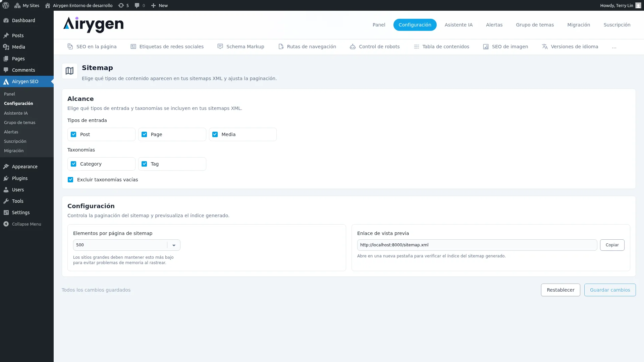
Task: Open the Asistente IA tab
Action: coord(459,25)
